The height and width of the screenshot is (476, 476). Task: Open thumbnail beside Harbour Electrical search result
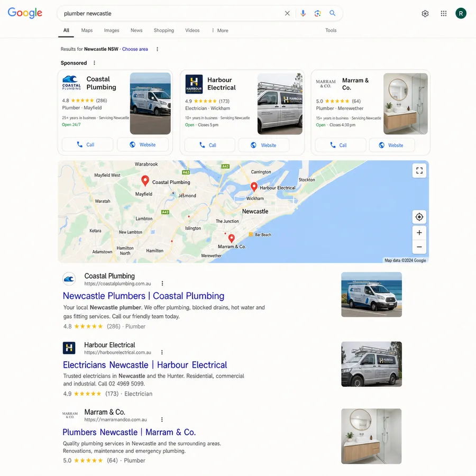(x=372, y=364)
